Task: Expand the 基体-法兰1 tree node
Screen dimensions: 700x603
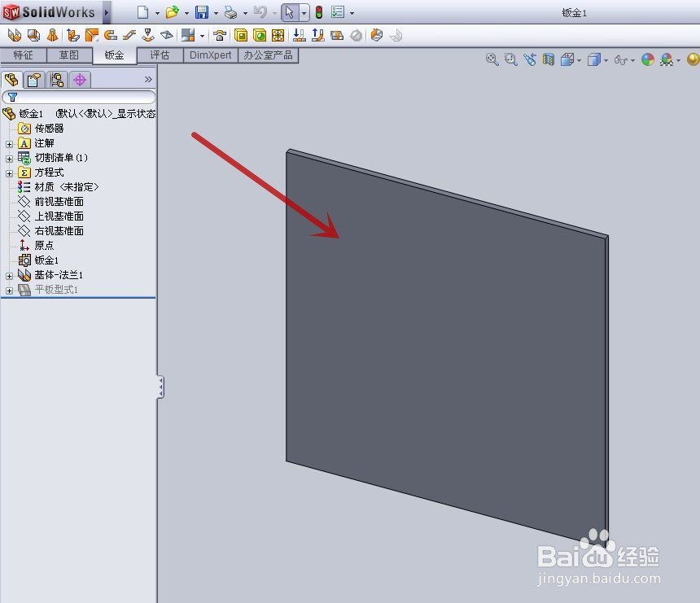Action: click(x=10, y=277)
